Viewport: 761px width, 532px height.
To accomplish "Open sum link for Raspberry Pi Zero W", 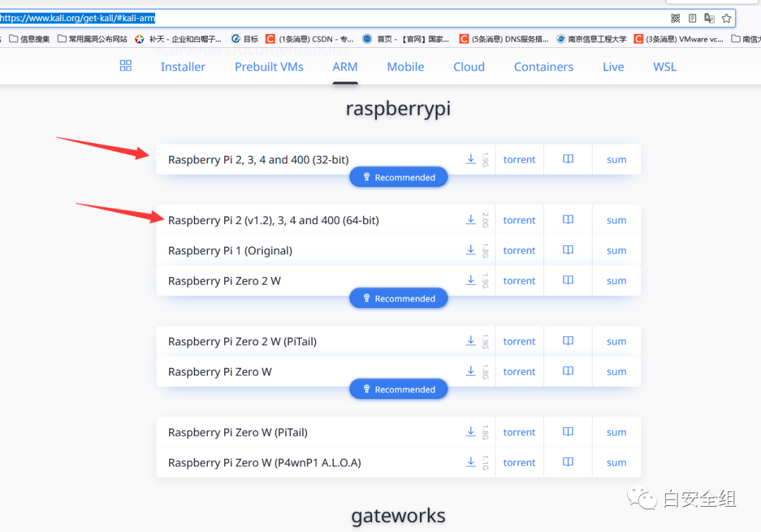I will pyautogui.click(x=617, y=372).
